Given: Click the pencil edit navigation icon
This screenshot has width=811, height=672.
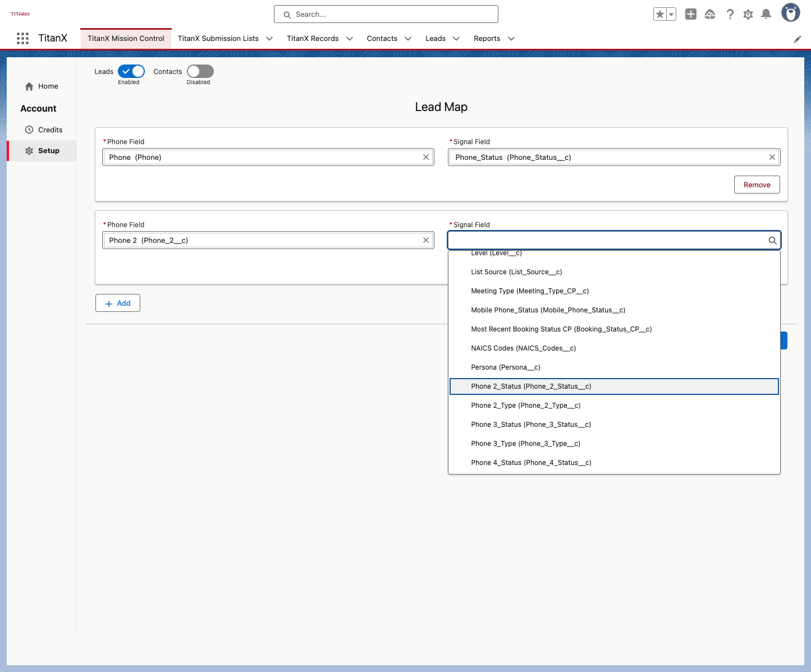Looking at the screenshot, I should click(797, 39).
